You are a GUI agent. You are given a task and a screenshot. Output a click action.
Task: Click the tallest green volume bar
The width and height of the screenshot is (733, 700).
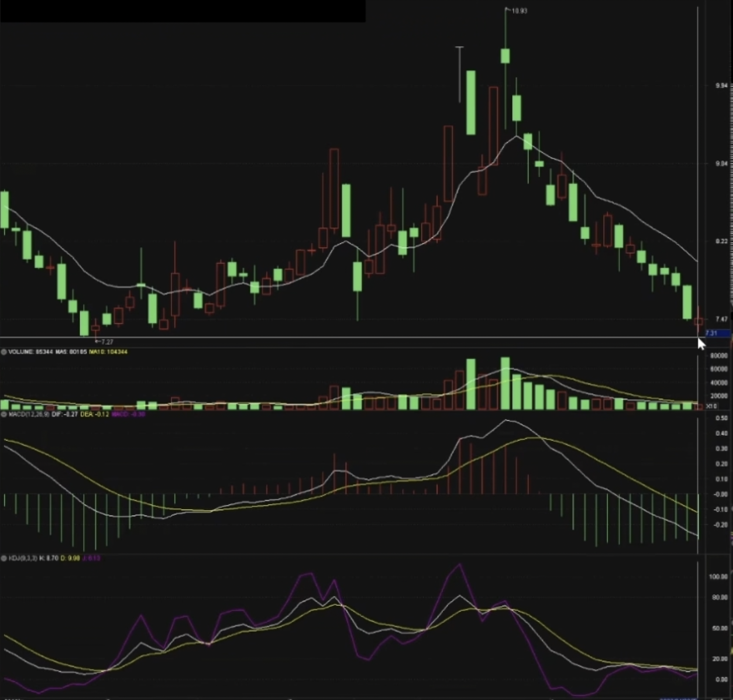(506, 383)
